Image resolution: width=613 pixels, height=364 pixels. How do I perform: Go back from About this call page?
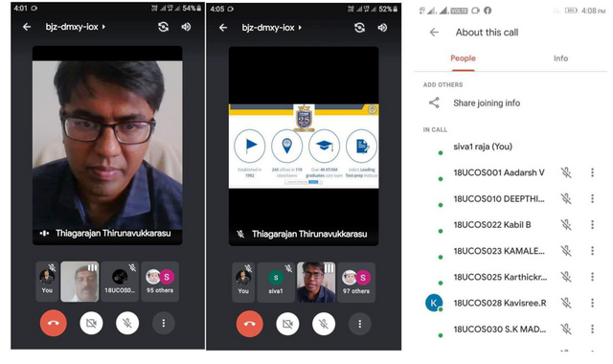coord(434,32)
